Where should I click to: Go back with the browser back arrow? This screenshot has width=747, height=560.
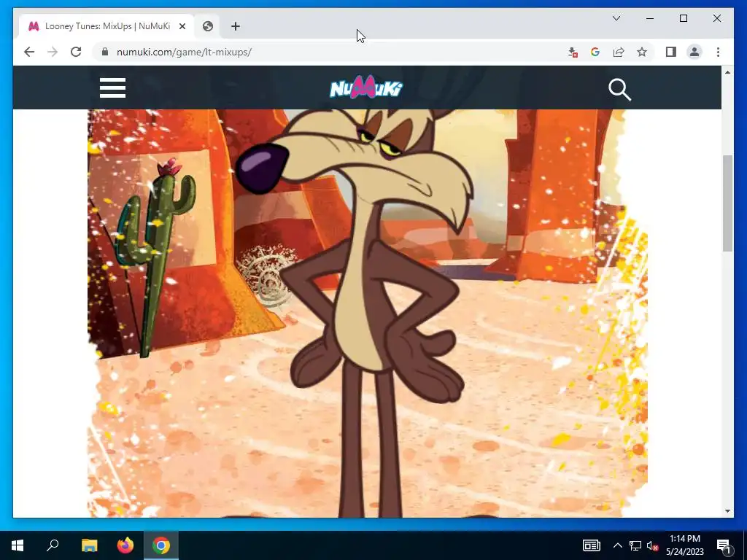tap(29, 52)
